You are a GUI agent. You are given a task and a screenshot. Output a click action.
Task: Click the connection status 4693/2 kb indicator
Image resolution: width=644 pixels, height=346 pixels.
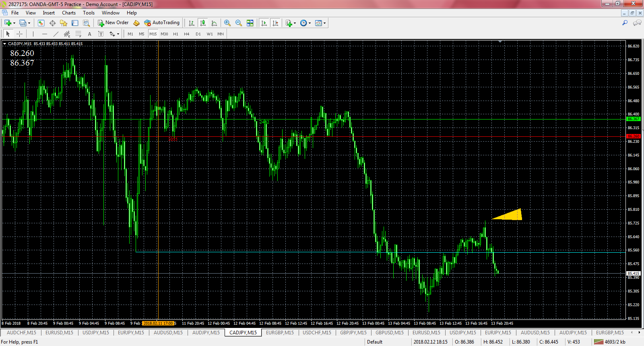(x=610, y=342)
